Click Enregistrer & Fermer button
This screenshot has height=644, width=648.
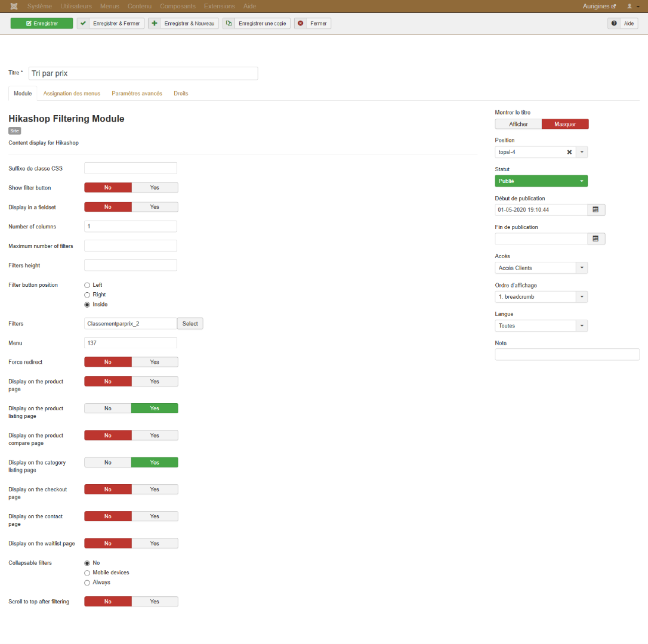tap(111, 23)
